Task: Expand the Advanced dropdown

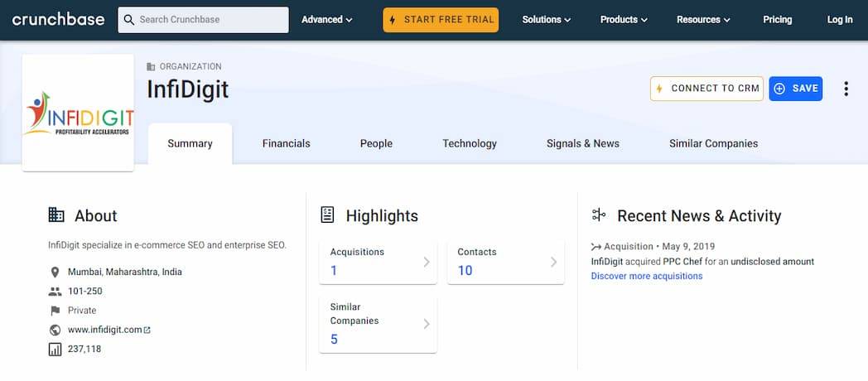Action: coord(326,20)
